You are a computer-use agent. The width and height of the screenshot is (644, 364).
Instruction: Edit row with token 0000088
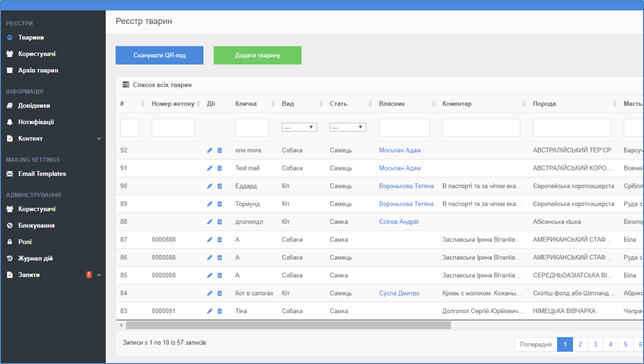click(x=209, y=258)
